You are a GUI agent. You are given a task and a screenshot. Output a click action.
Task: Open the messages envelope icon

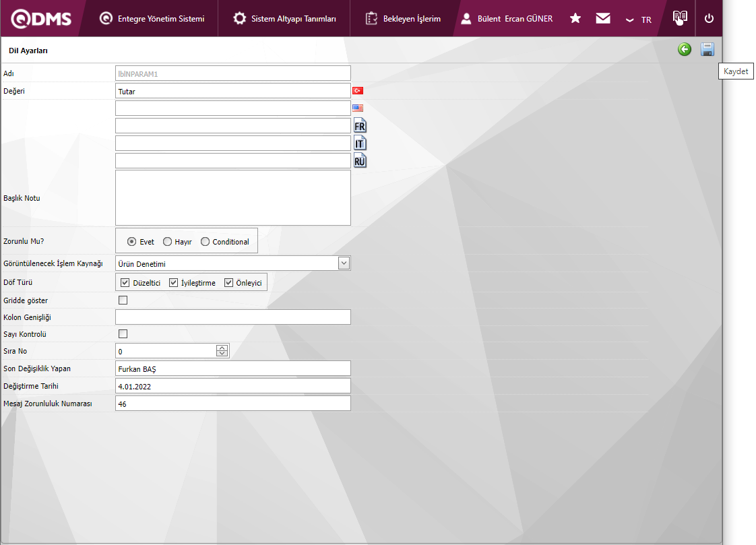[602, 18]
